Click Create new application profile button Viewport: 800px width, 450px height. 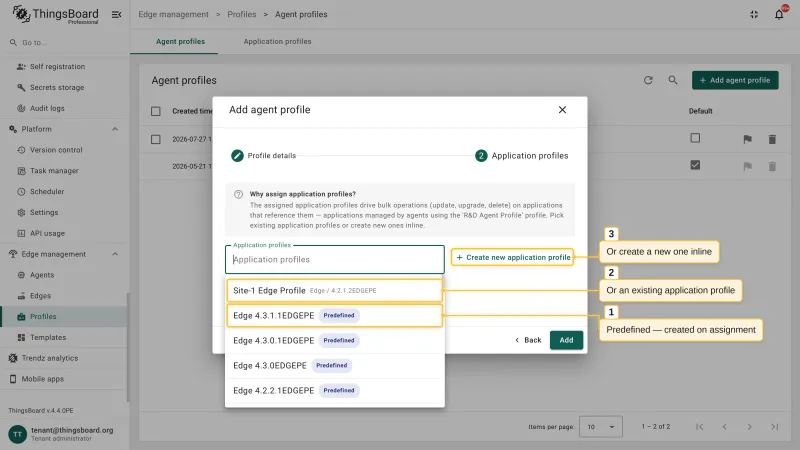pos(513,258)
